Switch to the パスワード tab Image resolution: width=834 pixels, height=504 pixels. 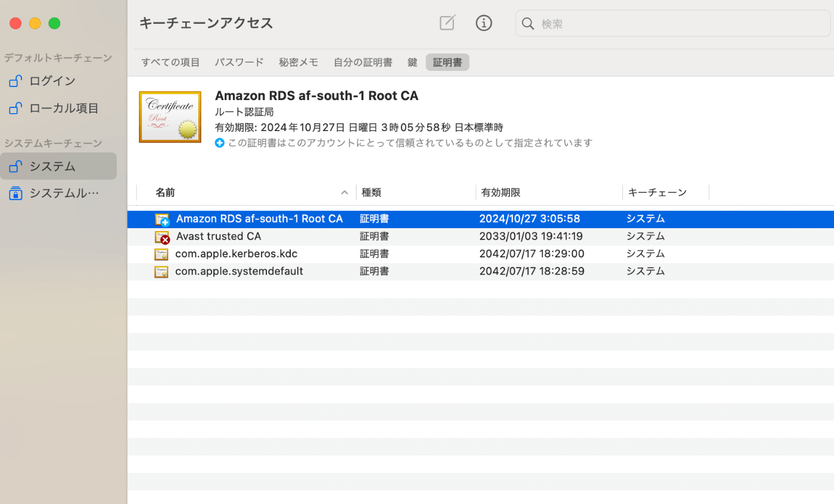pos(239,62)
